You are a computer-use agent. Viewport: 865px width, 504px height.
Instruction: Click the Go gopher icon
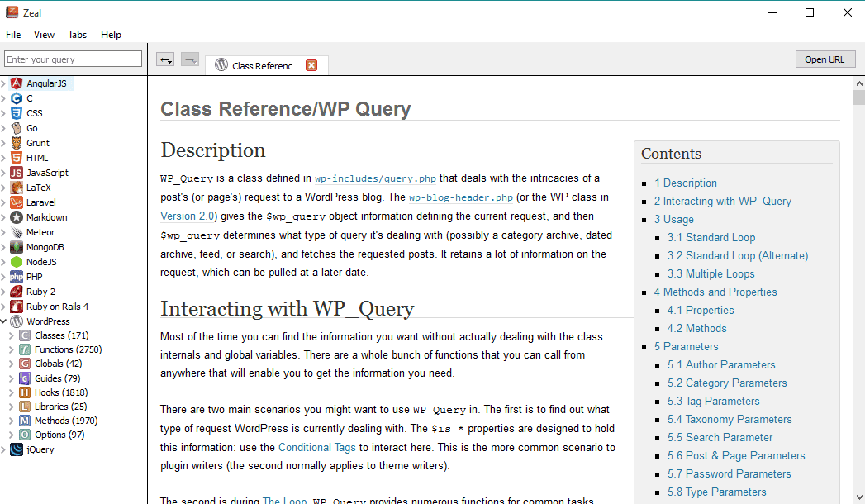(17, 128)
